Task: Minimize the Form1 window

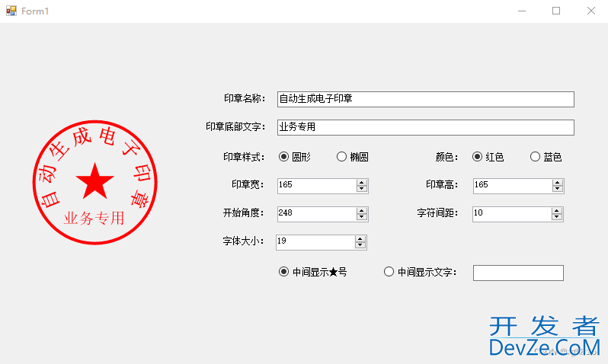Action: click(x=522, y=11)
